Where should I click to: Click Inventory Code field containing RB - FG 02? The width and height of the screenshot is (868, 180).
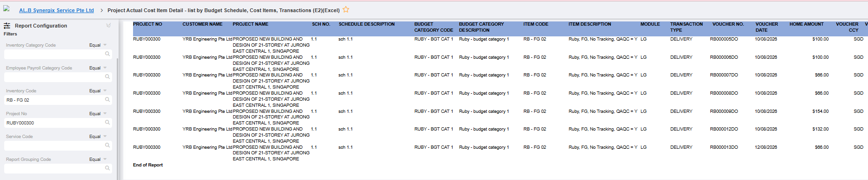point(58,100)
